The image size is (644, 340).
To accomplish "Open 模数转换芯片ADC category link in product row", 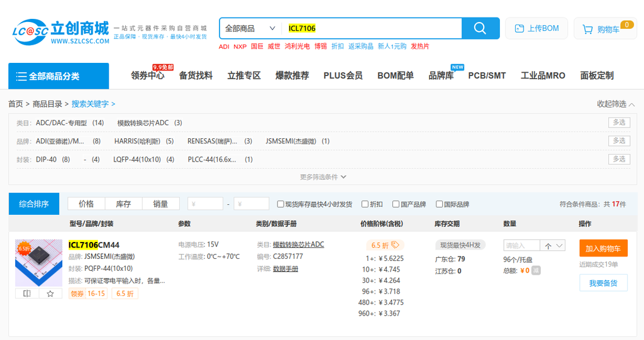I will click(x=299, y=244).
